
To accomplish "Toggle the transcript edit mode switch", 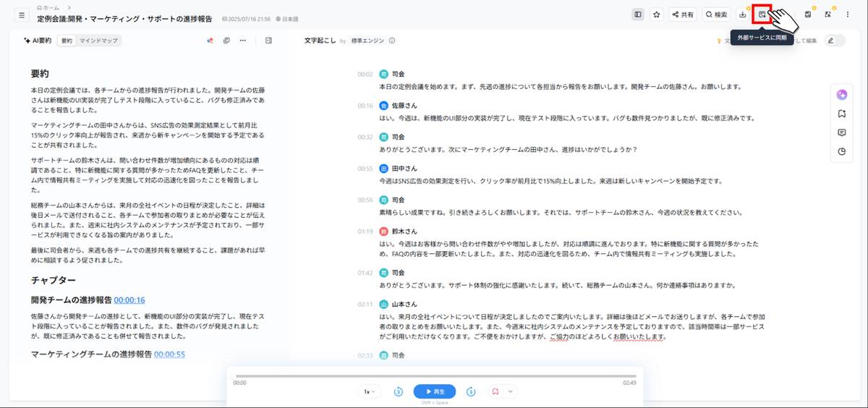I will coord(835,41).
